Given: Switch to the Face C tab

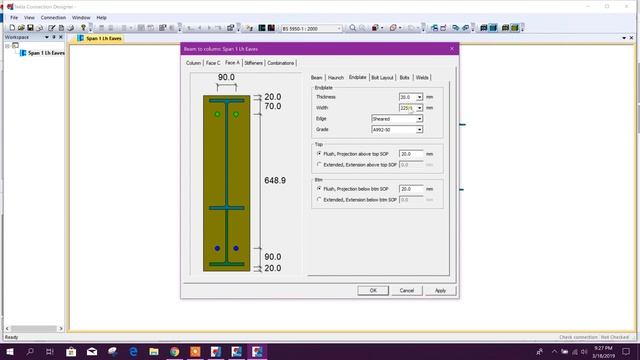Looking at the screenshot, I should pyautogui.click(x=213, y=63).
